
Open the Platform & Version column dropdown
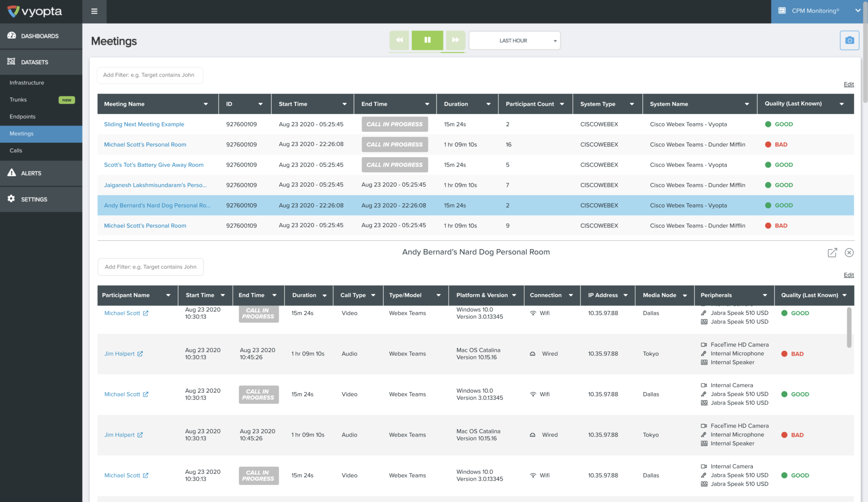tap(514, 295)
